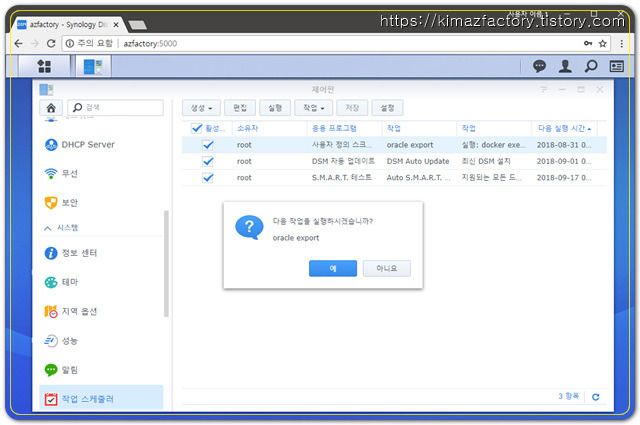Focus the control panel 검색 field
Screen dimensions: 640x425
click(x=116, y=107)
